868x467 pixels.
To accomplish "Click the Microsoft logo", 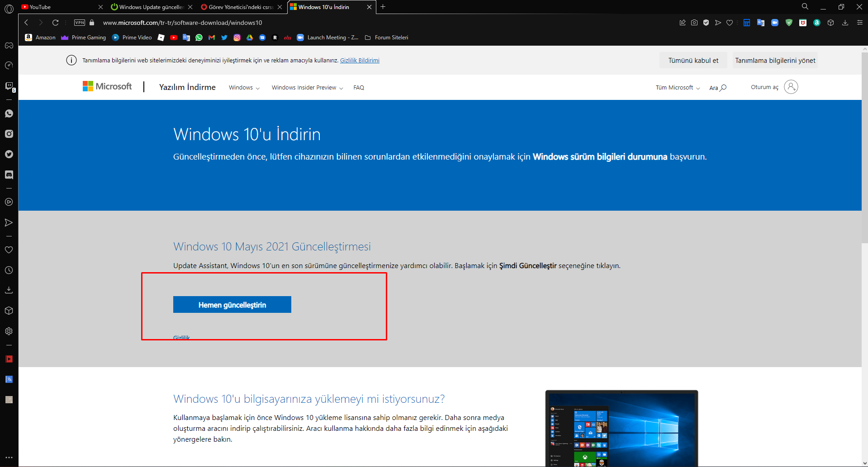I will [107, 86].
